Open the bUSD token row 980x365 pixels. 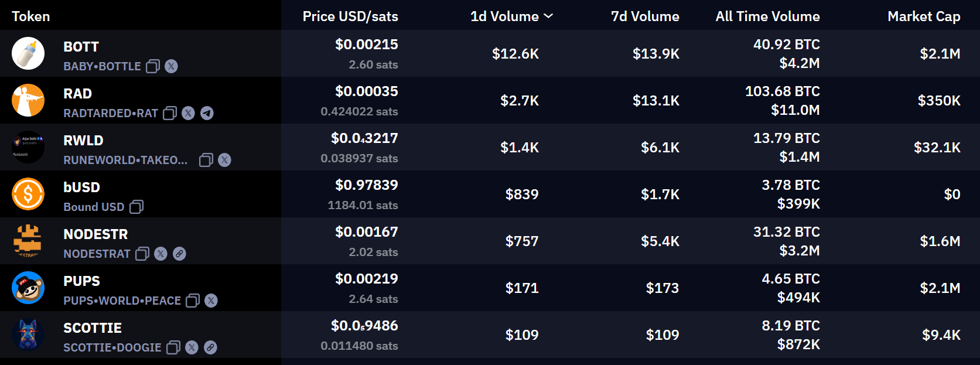[490, 194]
